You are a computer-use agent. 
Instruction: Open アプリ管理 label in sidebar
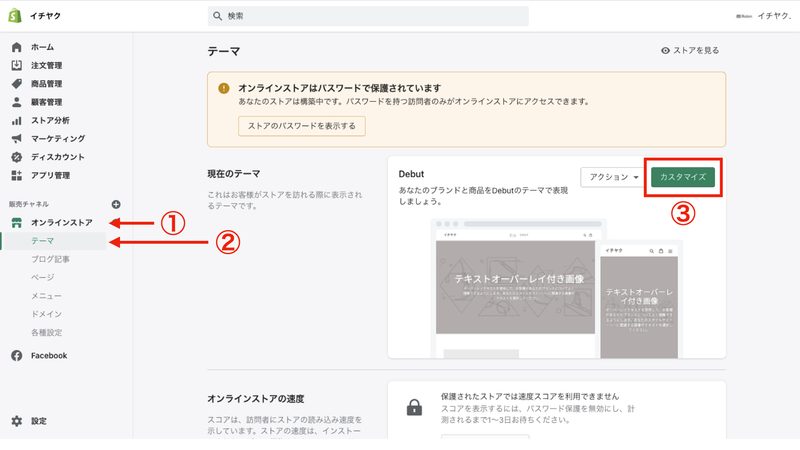(x=51, y=176)
